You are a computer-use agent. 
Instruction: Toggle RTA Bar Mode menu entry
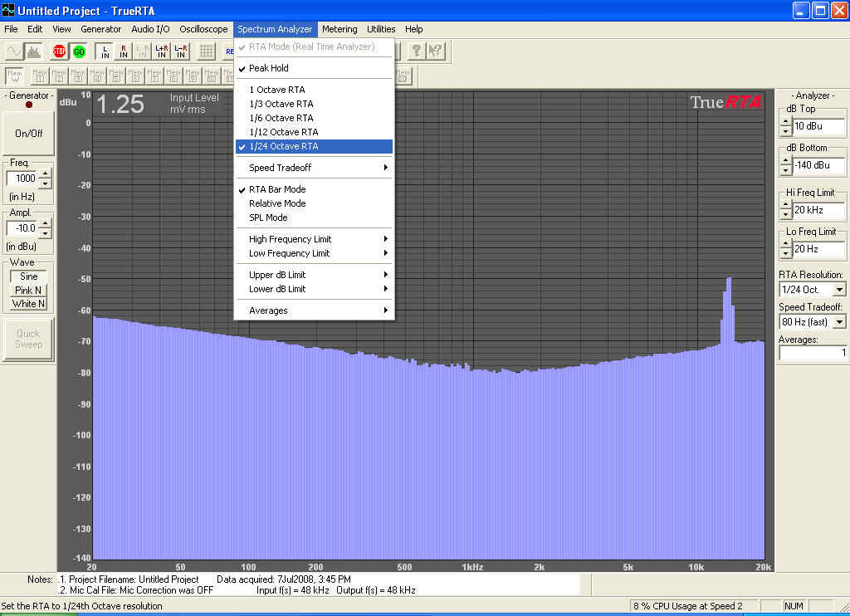pos(314,189)
